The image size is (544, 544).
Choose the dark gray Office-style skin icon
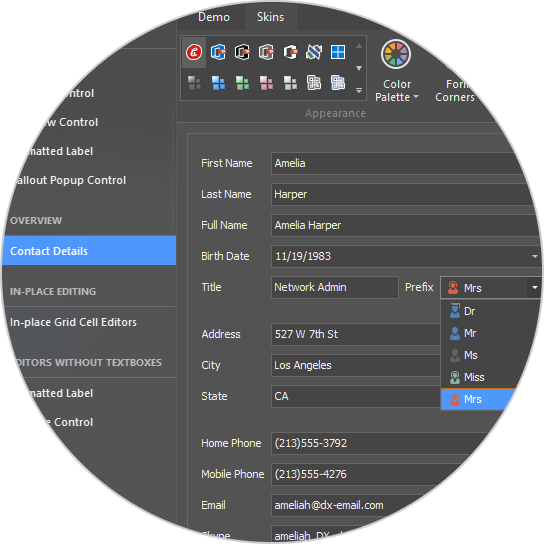point(266,52)
